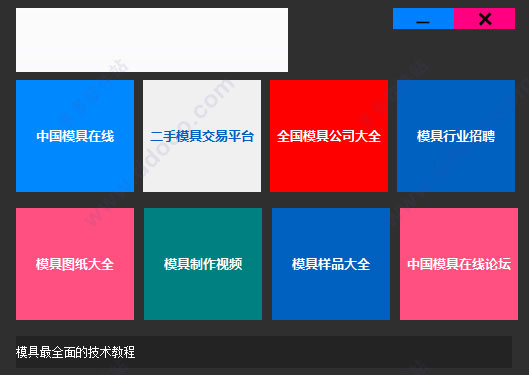Close the window with the pink X button
The image size is (529, 375).
[x=484, y=19]
